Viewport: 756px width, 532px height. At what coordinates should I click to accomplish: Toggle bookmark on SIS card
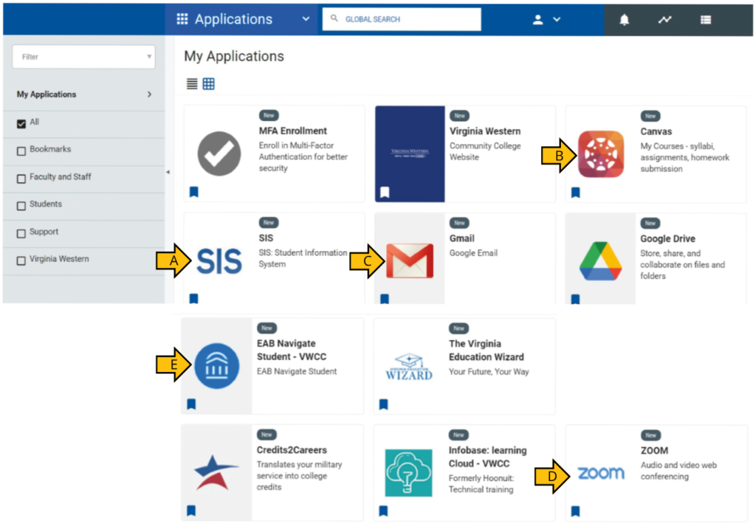click(x=194, y=299)
